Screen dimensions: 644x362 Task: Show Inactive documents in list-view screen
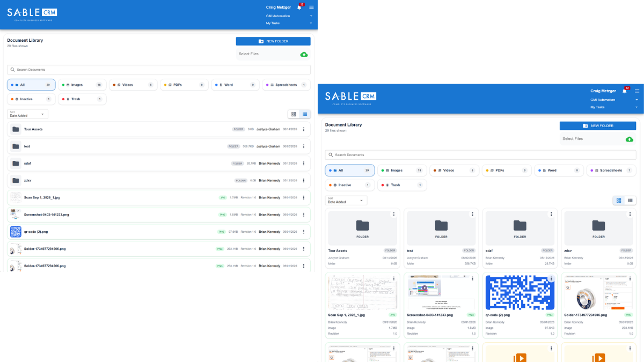pyautogui.click(x=31, y=99)
